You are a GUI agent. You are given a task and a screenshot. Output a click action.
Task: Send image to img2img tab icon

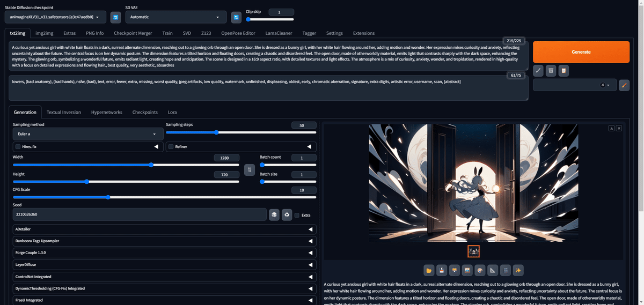(x=467, y=270)
